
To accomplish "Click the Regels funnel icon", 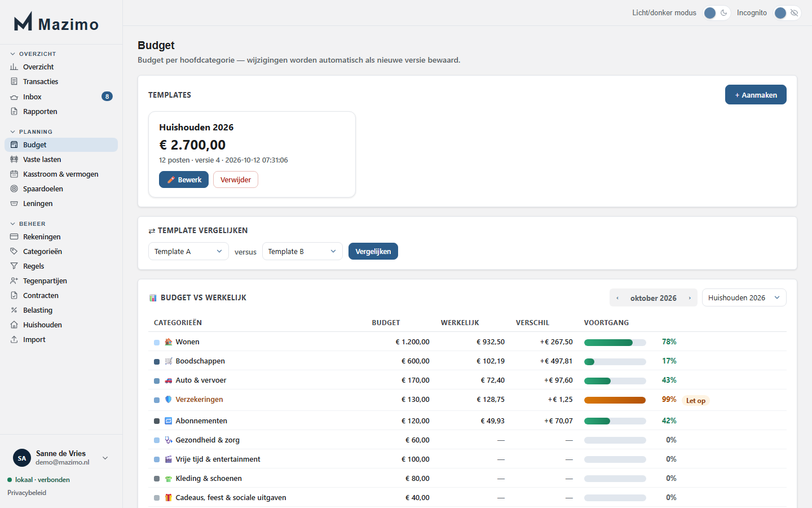I will (x=14, y=266).
